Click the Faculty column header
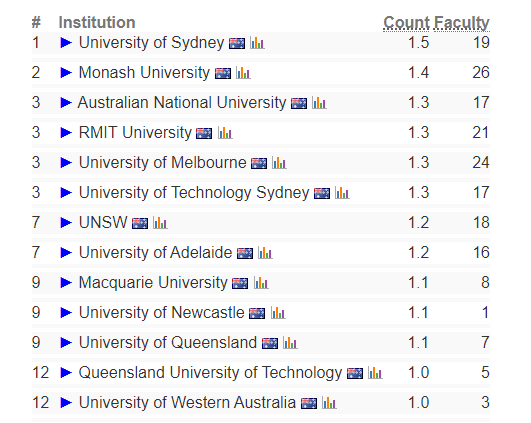 [x=462, y=24]
